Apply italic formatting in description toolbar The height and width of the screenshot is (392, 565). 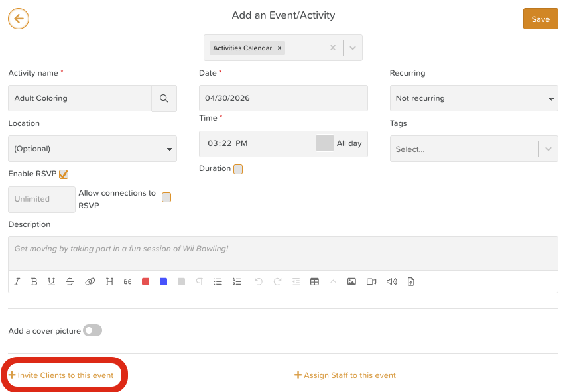click(17, 281)
